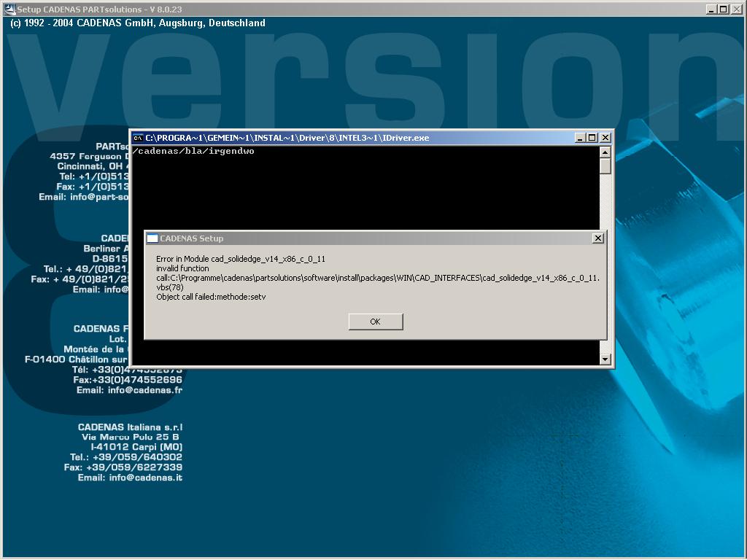
Task: Click the IDriver.exe console window icon
Action: click(138, 138)
